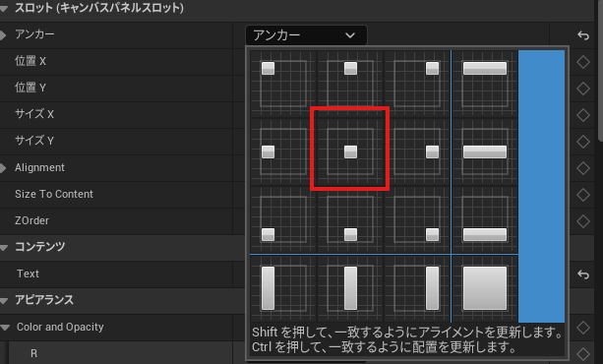
Task: Expand the アンカー property row
Action: coord(3,35)
